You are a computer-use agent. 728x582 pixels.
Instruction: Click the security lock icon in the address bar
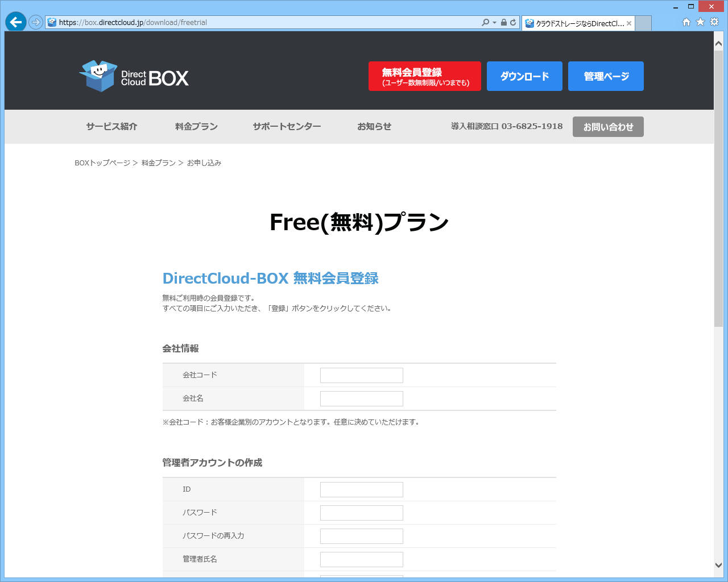pyautogui.click(x=503, y=23)
